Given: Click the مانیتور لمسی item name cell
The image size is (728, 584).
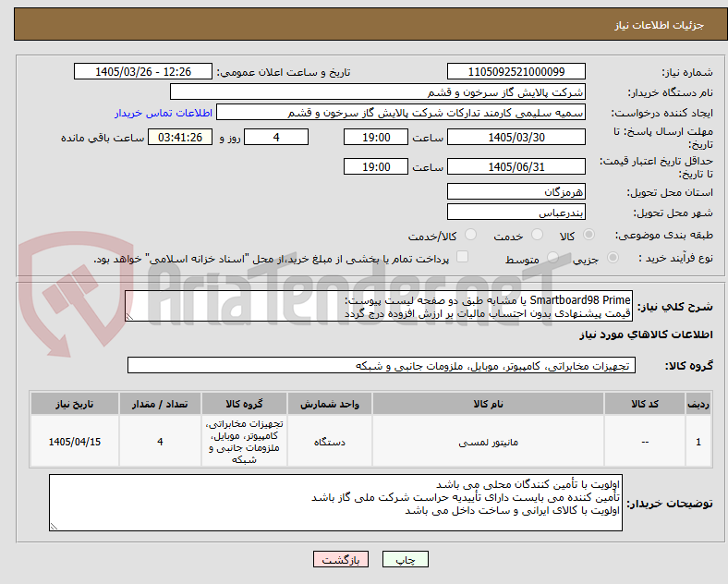Looking at the screenshot, I should (488, 442).
